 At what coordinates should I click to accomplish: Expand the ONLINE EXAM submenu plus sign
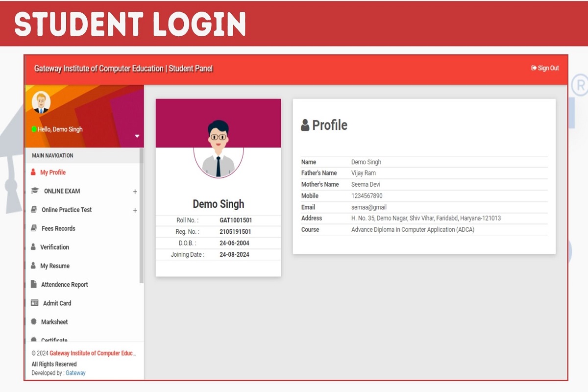pyautogui.click(x=135, y=192)
